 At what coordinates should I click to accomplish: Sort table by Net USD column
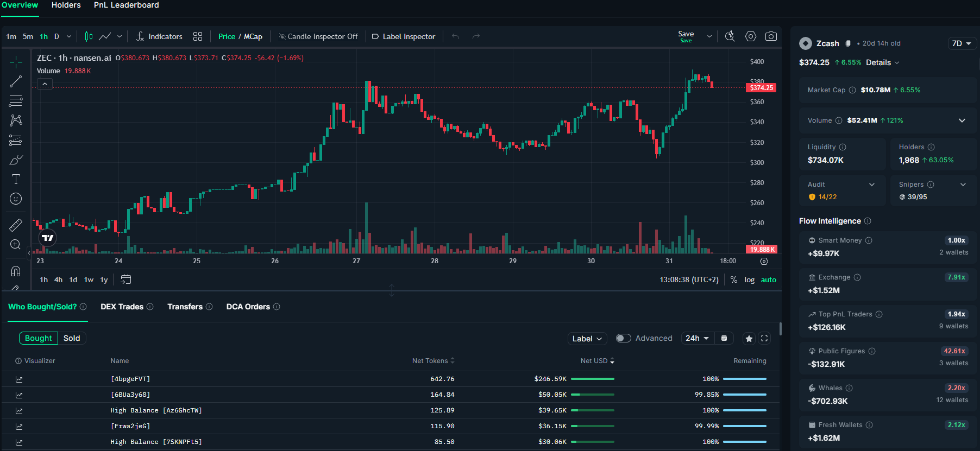point(597,361)
